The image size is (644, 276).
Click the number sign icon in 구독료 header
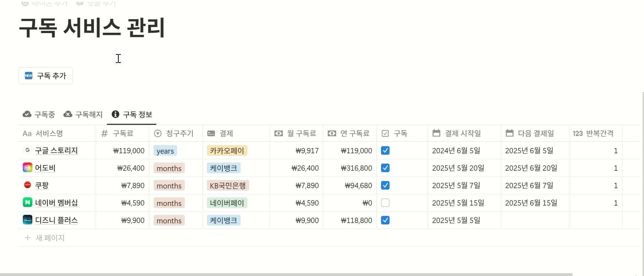point(104,134)
